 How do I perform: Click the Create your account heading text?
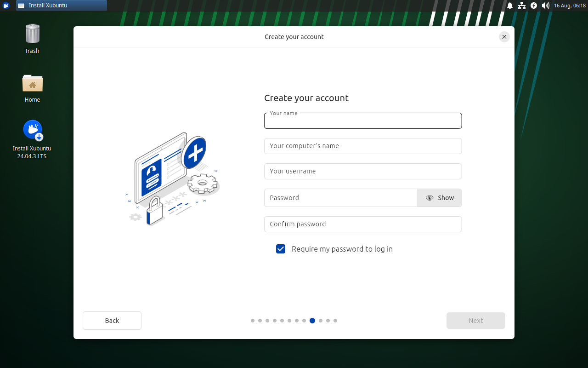tap(306, 98)
